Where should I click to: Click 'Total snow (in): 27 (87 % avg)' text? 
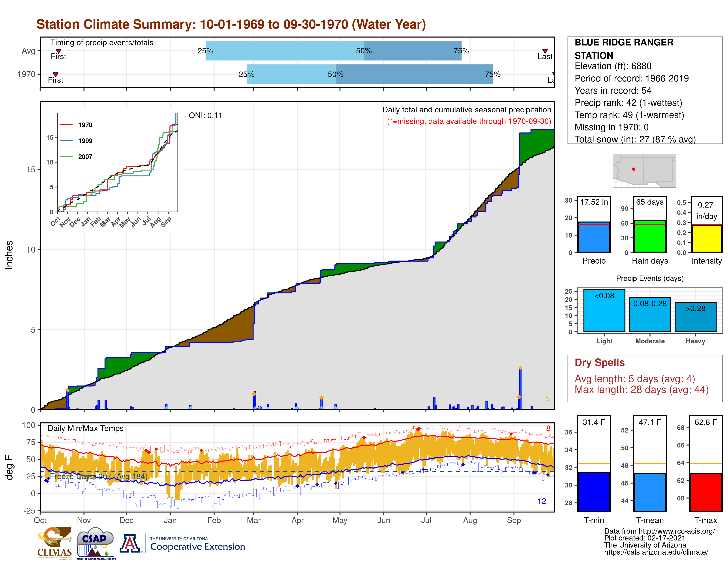[x=635, y=139]
